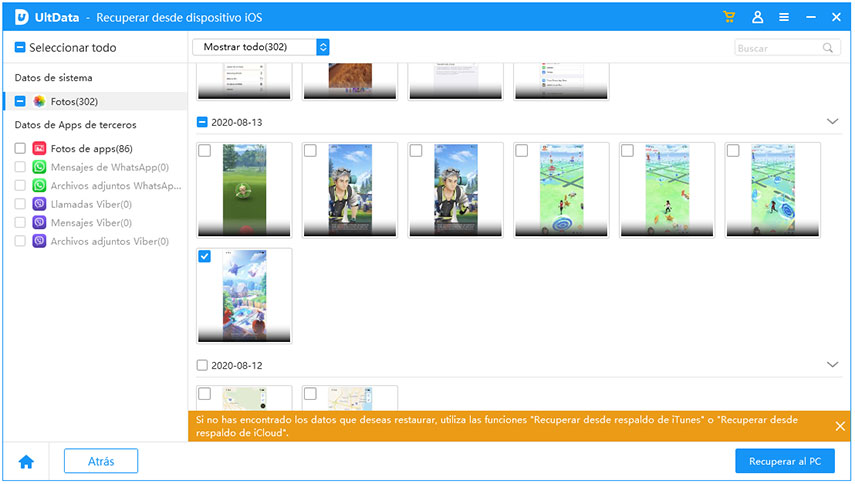Dismiss the orange notification banner
The image size is (855, 484).
point(840,426)
